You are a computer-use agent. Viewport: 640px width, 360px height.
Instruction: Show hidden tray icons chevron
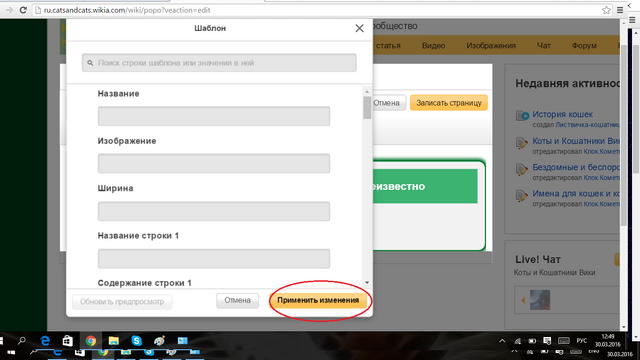click(502, 341)
